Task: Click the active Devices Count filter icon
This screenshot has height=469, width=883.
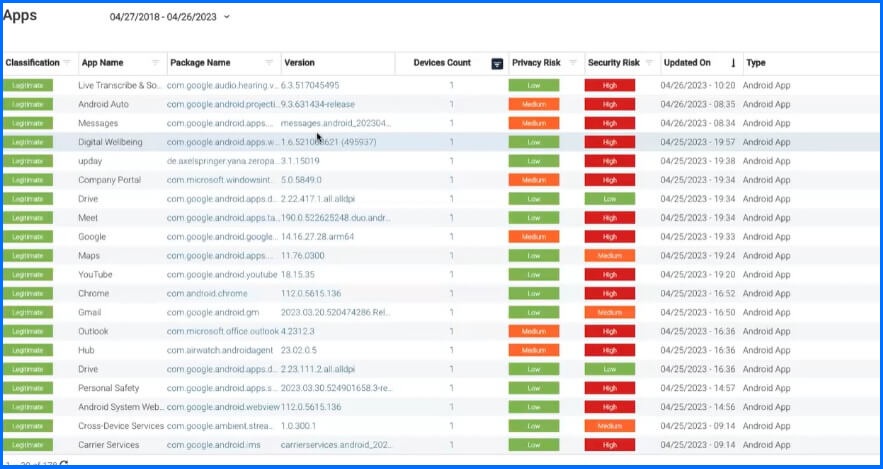Action: (x=497, y=63)
